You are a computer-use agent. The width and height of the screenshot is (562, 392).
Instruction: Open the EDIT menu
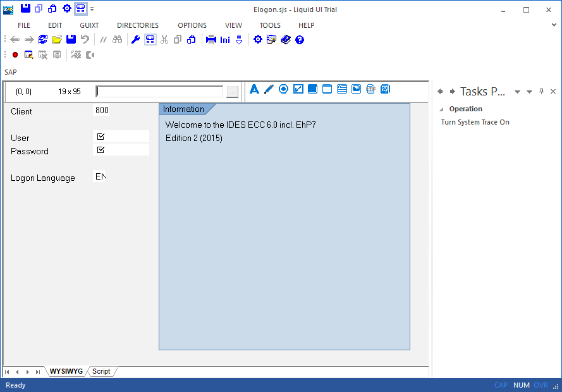click(55, 25)
